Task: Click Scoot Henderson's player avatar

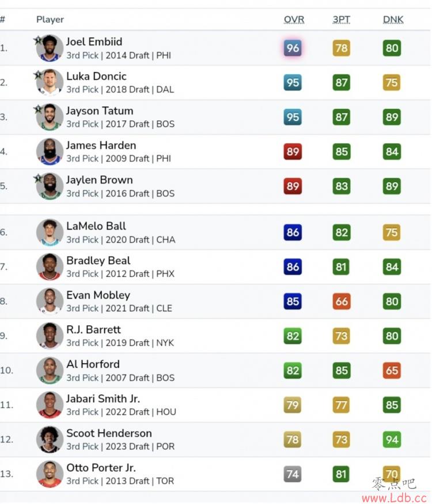Action: point(50,440)
